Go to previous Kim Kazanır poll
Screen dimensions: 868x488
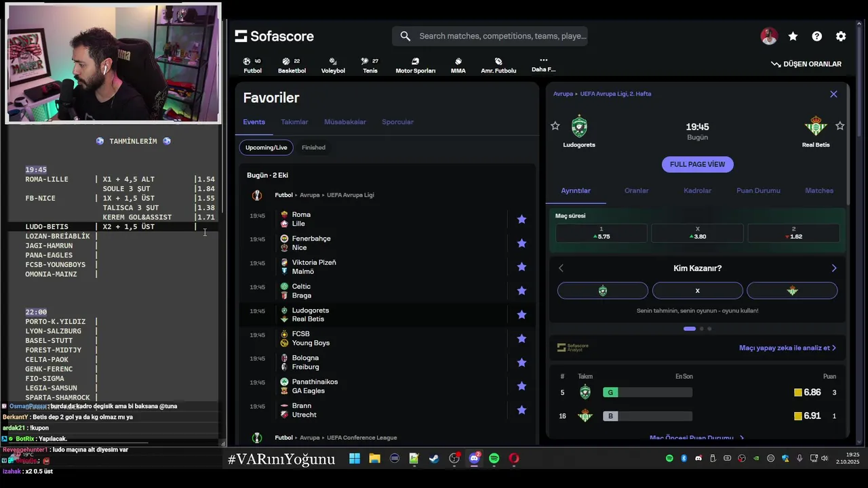click(561, 268)
